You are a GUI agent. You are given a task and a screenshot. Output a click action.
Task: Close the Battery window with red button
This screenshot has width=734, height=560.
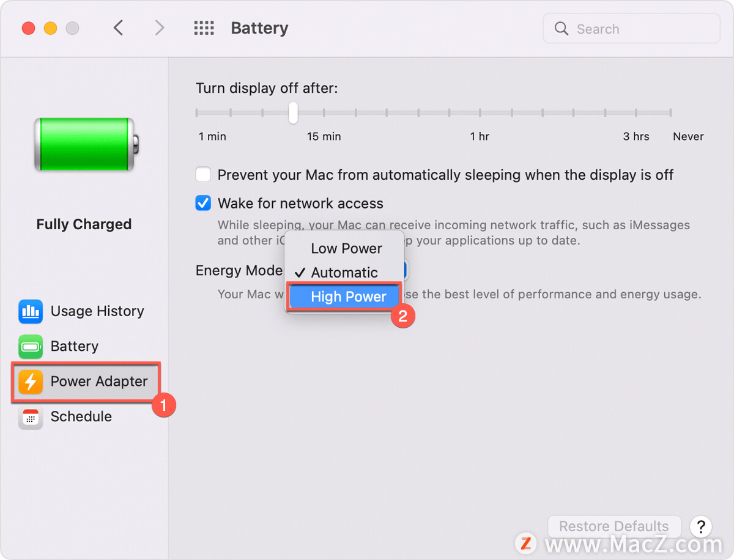[x=29, y=28]
